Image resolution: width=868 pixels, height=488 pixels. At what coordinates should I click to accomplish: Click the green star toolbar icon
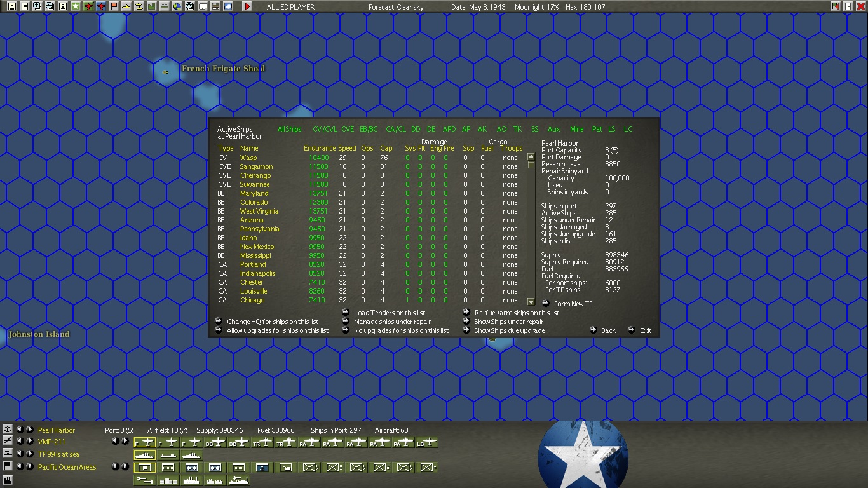tap(76, 6)
